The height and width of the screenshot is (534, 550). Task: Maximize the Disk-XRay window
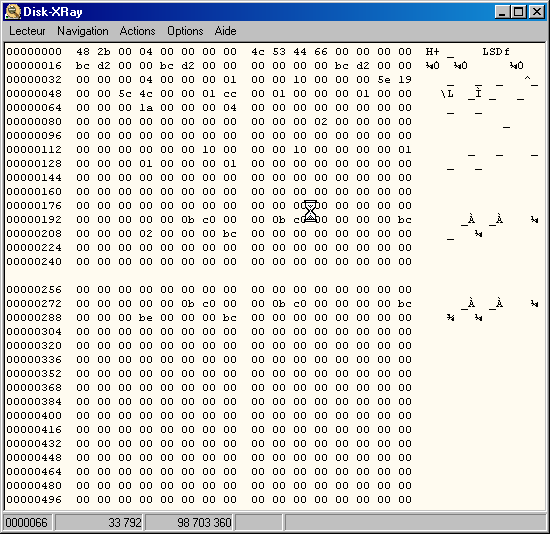[x=519, y=12]
